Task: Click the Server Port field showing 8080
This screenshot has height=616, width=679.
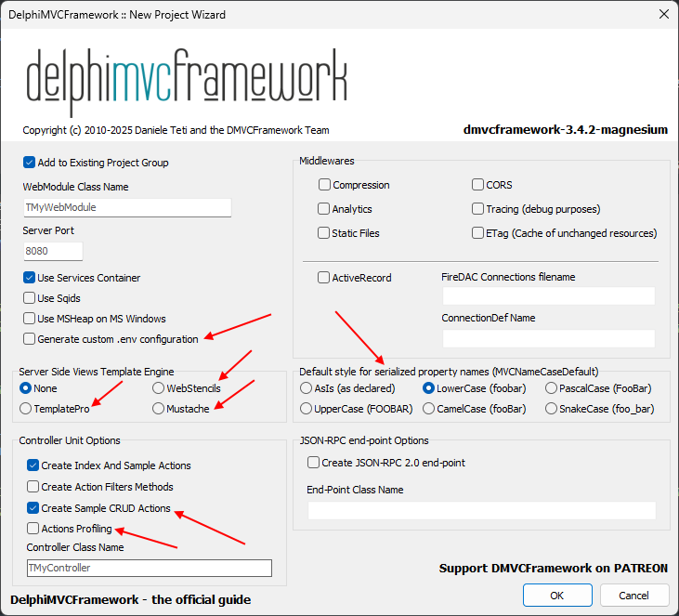Action: [x=53, y=251]
